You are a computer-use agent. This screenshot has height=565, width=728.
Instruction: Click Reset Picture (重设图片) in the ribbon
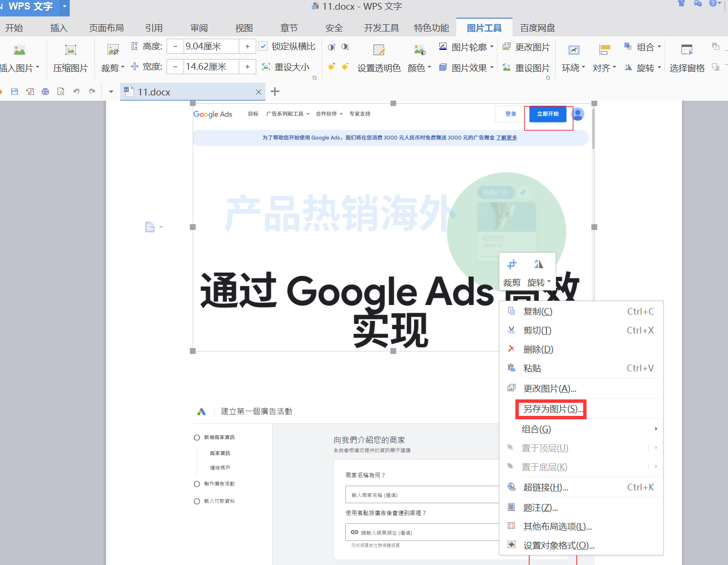tap(526, 68)
